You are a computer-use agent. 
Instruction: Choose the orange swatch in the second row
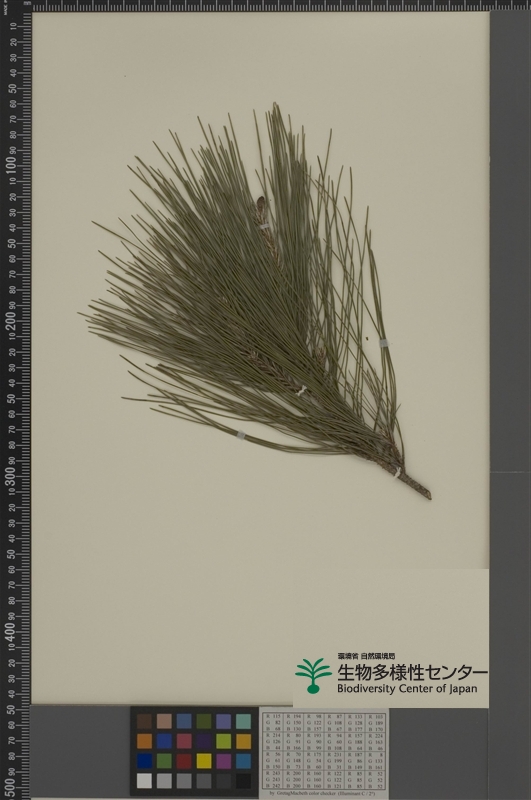point(144,741)
